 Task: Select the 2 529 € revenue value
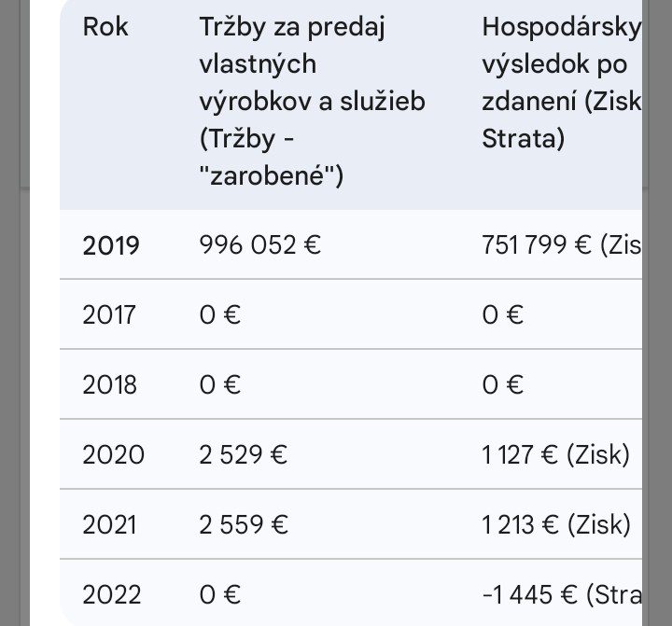244,454
